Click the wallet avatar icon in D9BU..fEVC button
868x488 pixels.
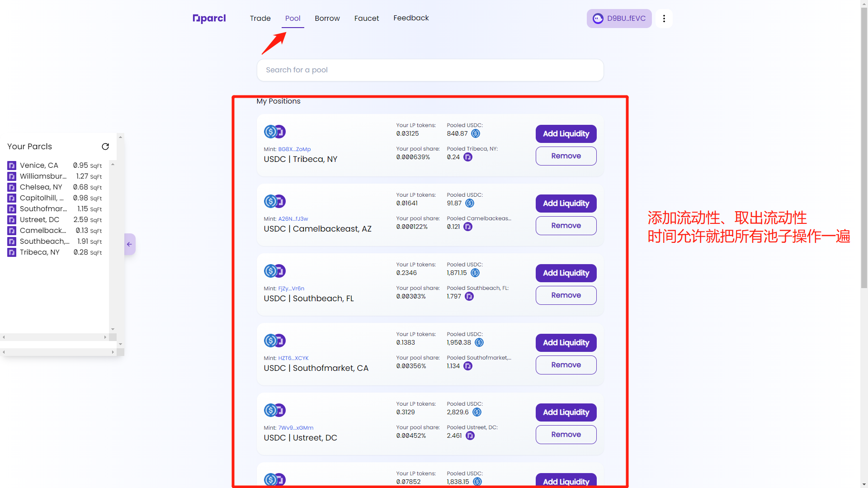click(x=598, y=19)
